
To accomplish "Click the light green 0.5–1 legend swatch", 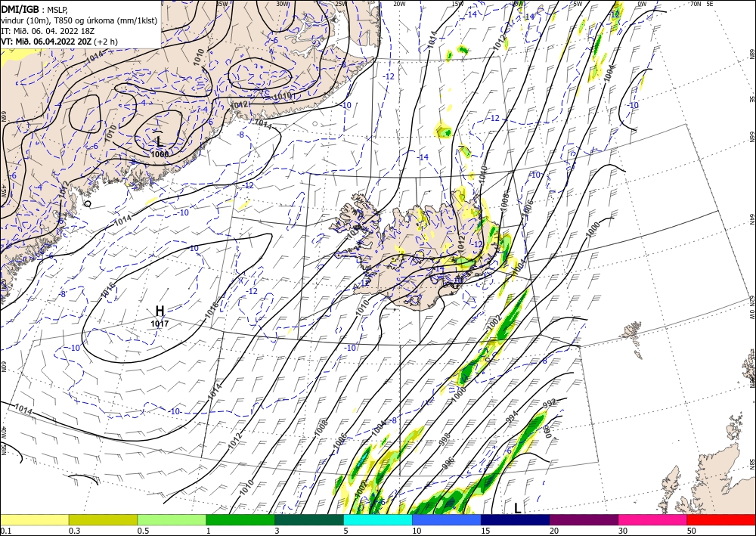I will (172, 519).
